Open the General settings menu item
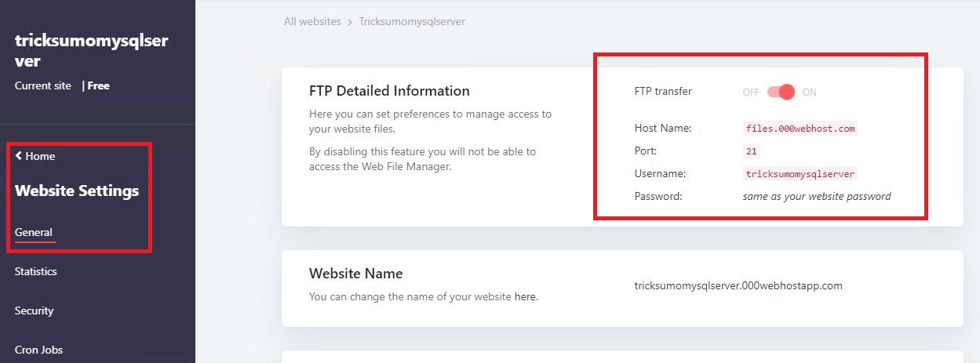Image resolution: width=980 pixels, height=363 pixels. tap(34, 232)
